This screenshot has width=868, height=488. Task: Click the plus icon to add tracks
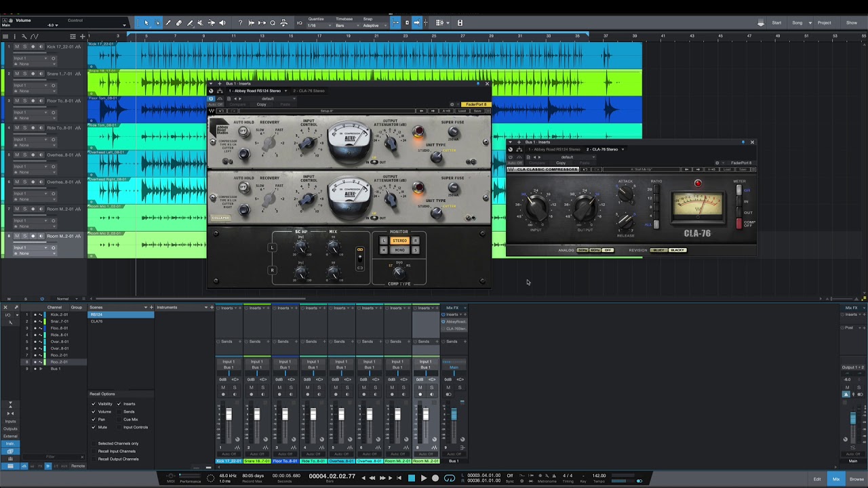pos(82,37)
